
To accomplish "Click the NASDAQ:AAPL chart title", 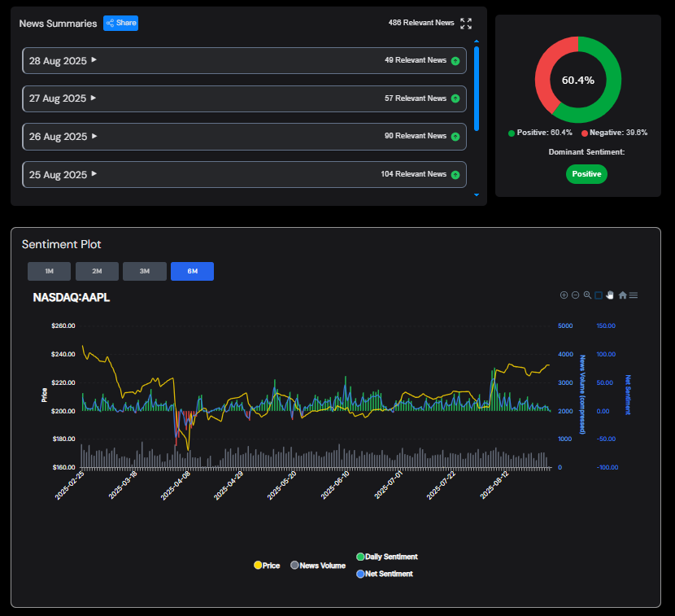I will point(72,298).
